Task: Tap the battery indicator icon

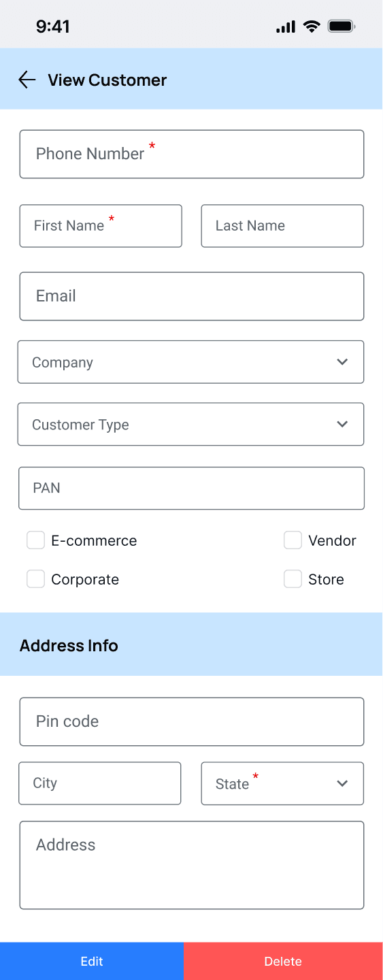Action: pyautogui.click(x=342, y=27)
